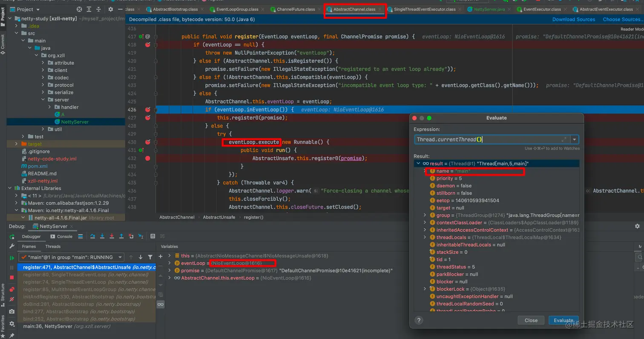Click the Step Out icon
This screenshot has width=644, height=339.
pos(121,236)
